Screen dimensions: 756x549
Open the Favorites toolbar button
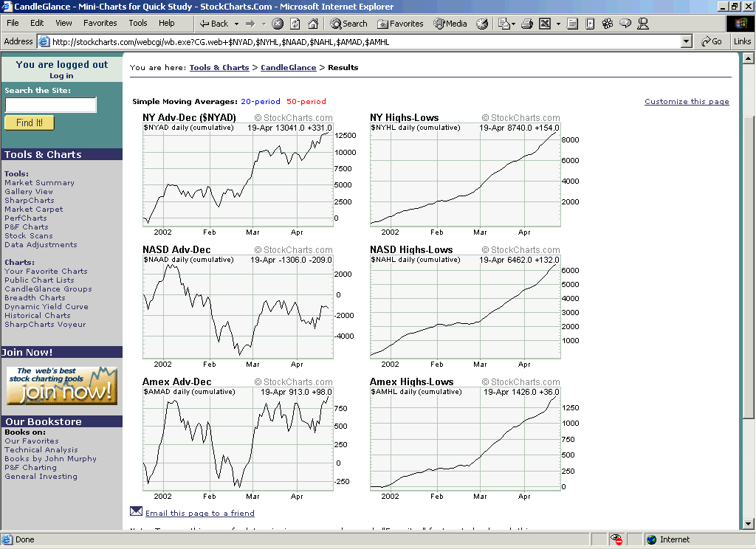400,24
